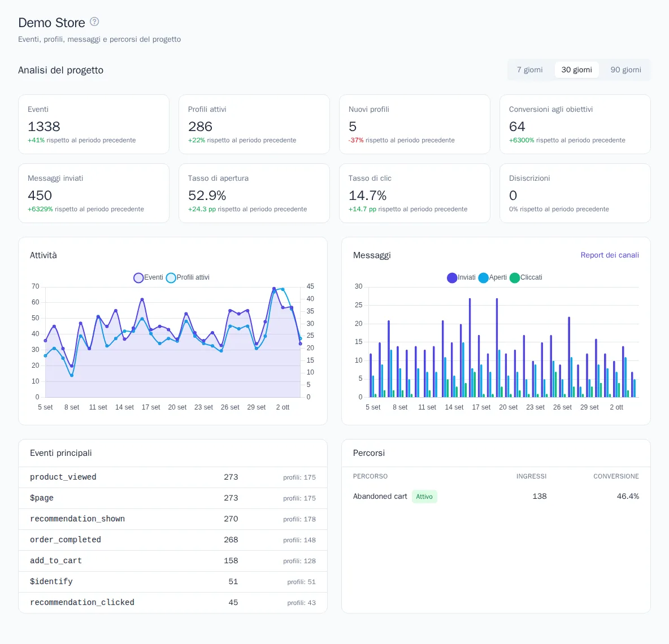Click the Conversioni agli obiettivi value 64
This screenshot has width=669, height=644.
click(x=517, y=127)
